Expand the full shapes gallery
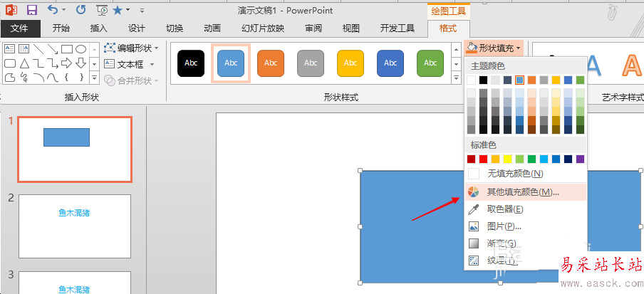The image size is (644, 294). point(95,77)
